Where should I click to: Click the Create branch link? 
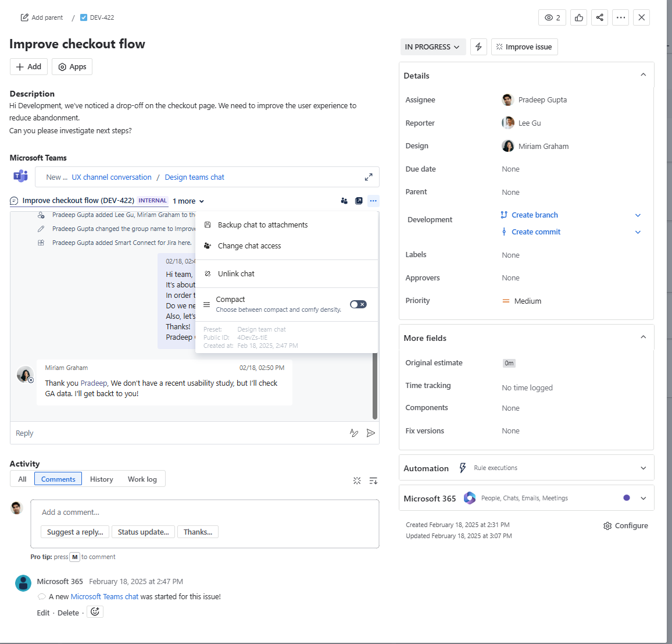534,215
